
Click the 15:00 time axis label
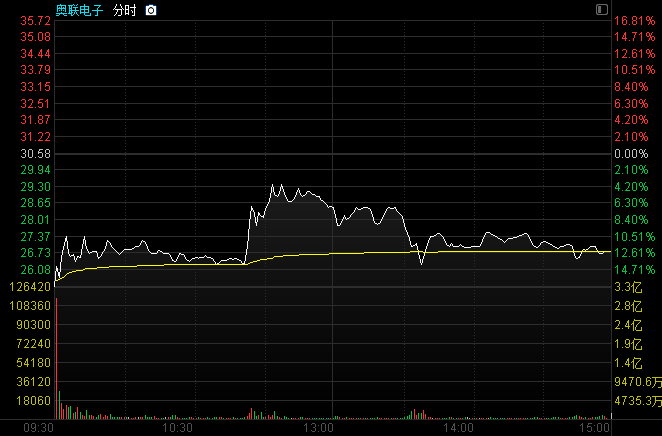[x=595, y=428]
